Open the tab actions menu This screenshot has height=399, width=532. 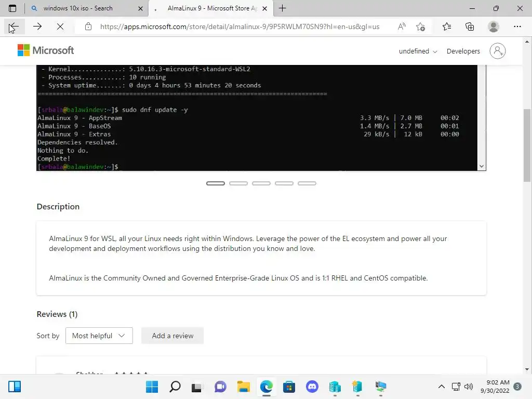[12, 8]
